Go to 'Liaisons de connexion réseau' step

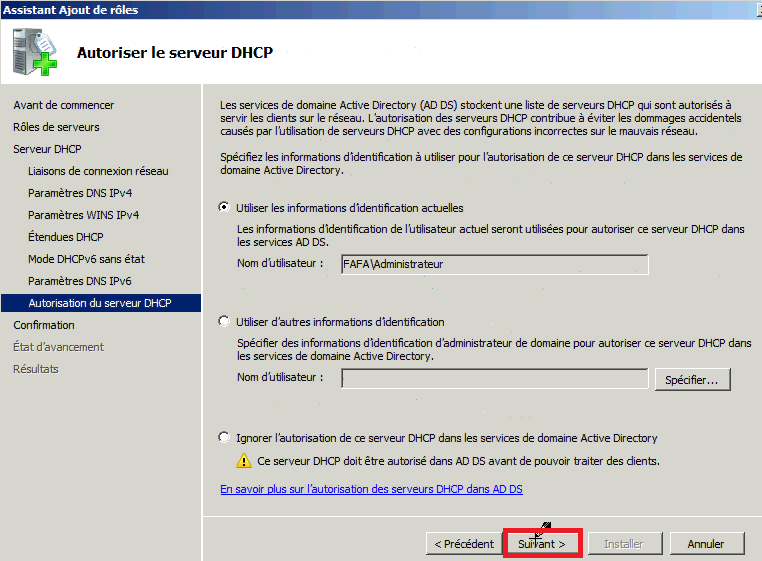(98, 171)
